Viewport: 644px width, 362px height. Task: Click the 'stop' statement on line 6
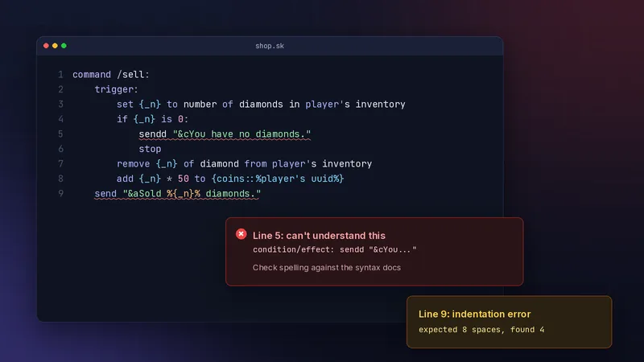150,149
